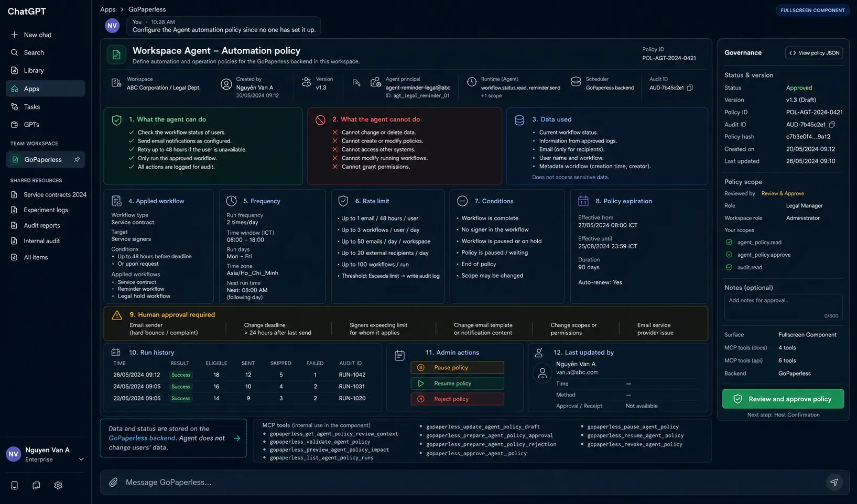Click the paperclip attach icon
The height and width of the screenshot is (504, 857).
pos(113,483)
